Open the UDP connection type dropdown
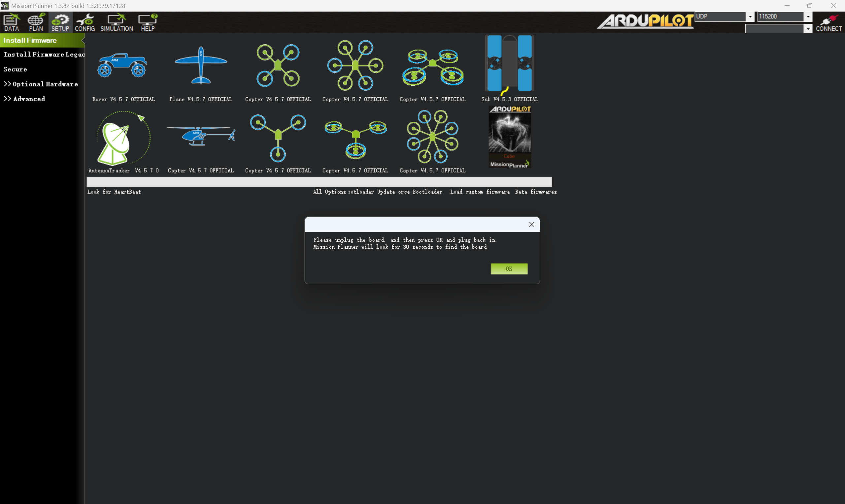The image size is (845, 504). 750,16
